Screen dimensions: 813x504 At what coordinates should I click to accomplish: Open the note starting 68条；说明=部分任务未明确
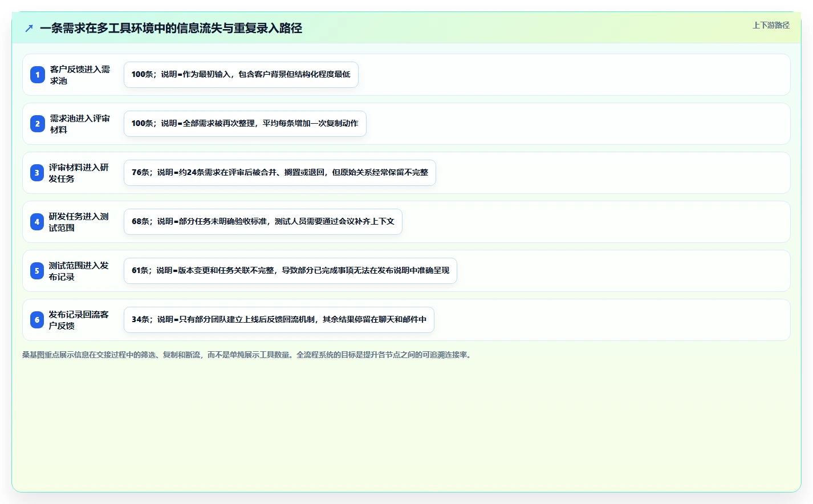point(263,222)
